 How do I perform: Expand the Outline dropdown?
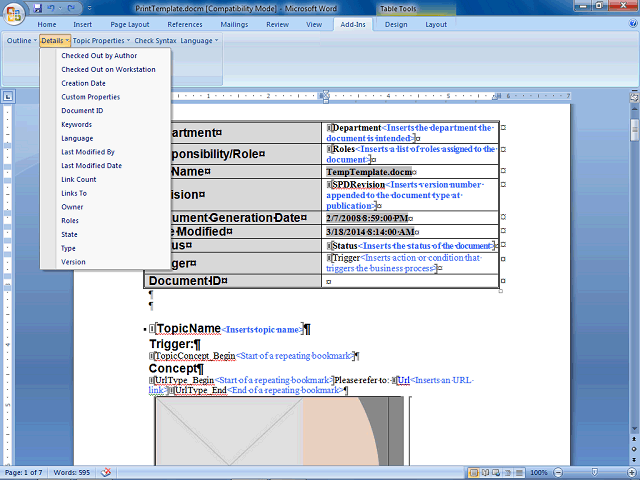[x=22, y=40]
